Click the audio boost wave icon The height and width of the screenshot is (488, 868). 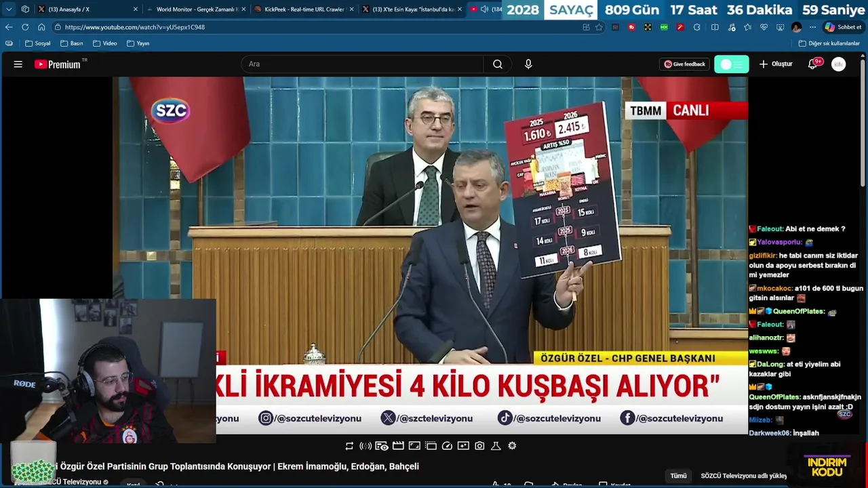coord(366,446)
